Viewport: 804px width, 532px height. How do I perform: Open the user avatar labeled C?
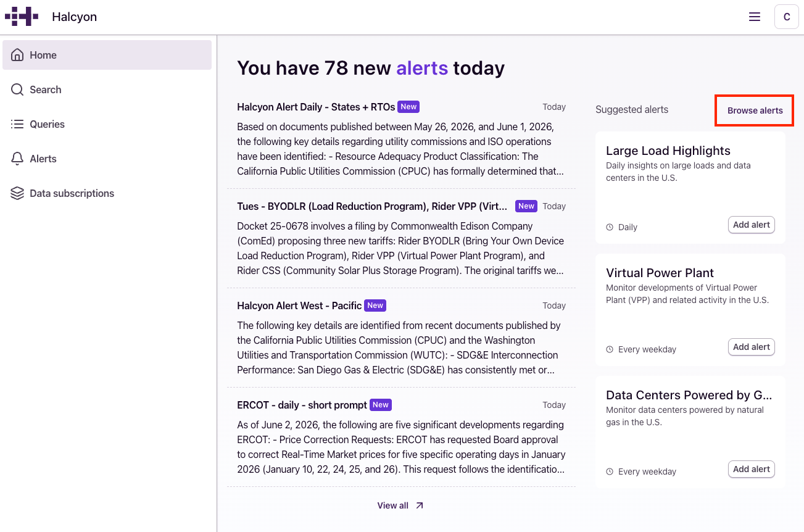coord(786,17)
